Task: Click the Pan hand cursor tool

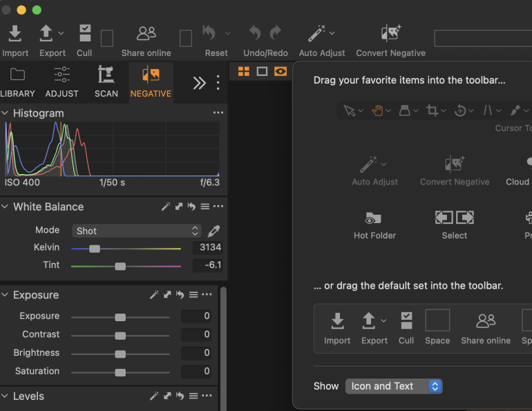Action: 377,111
